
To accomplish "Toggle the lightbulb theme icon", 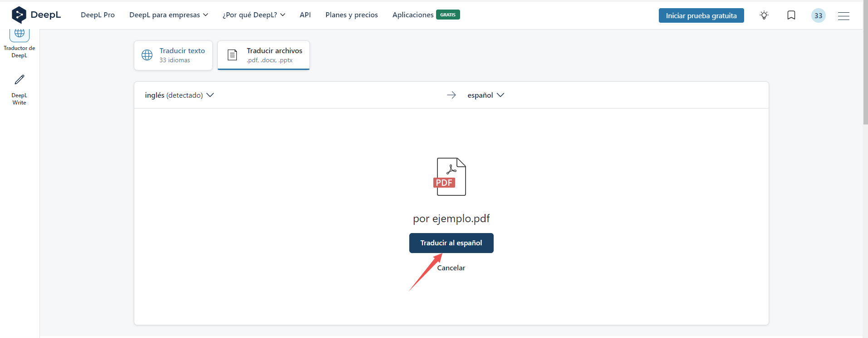I will point(764,15).
